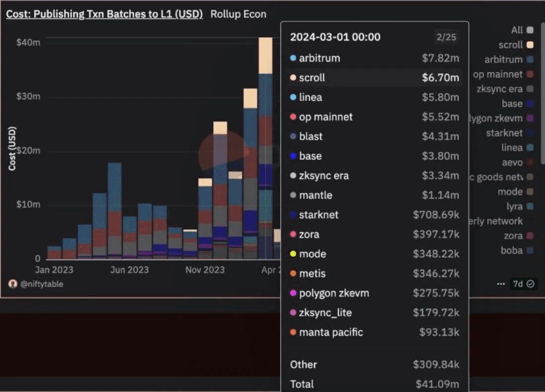Open the Cost: Publishing Txn Batches title link
This screenshot has width=545, height=392.
coord(104,14)
